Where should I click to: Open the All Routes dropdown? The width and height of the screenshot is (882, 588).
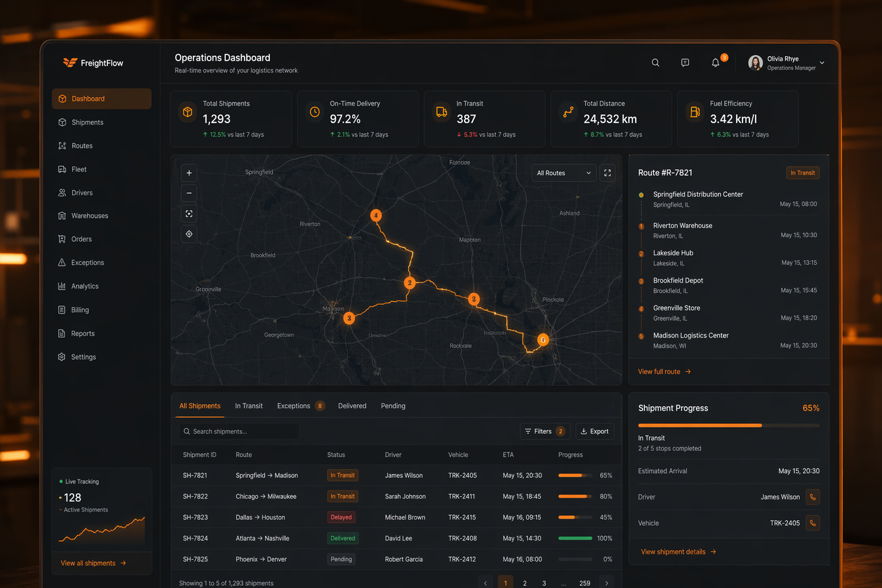click(564, 173)
